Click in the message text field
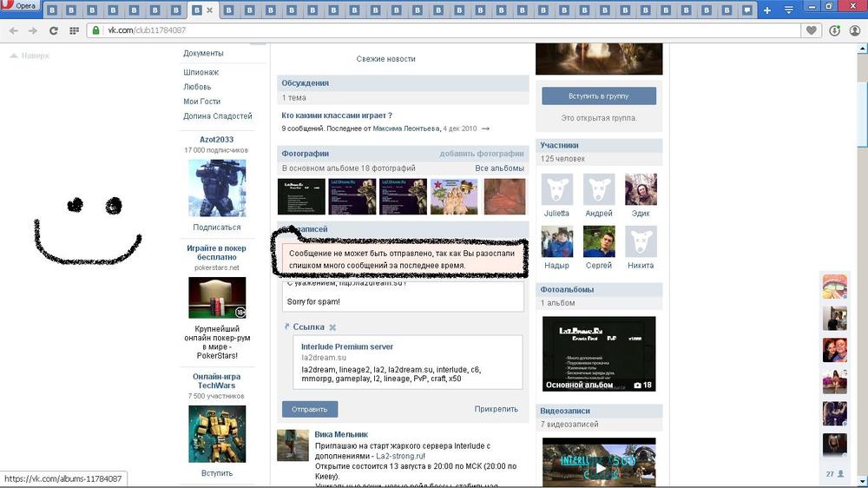The width and height of the screenshot is (868, 488). click(x=404, y=296)
